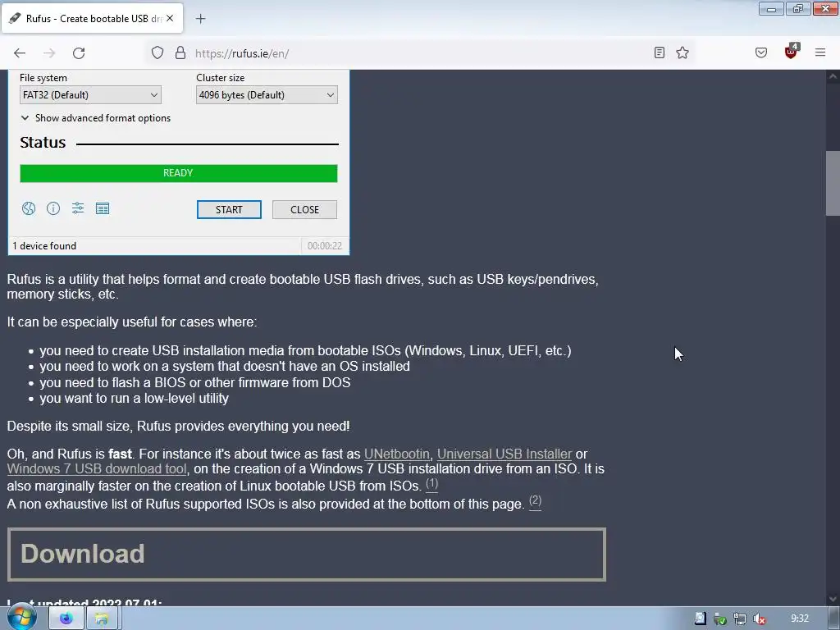Expand Show advanced format options
Viewport: 840px width, 630px height.
pos(95,118)
